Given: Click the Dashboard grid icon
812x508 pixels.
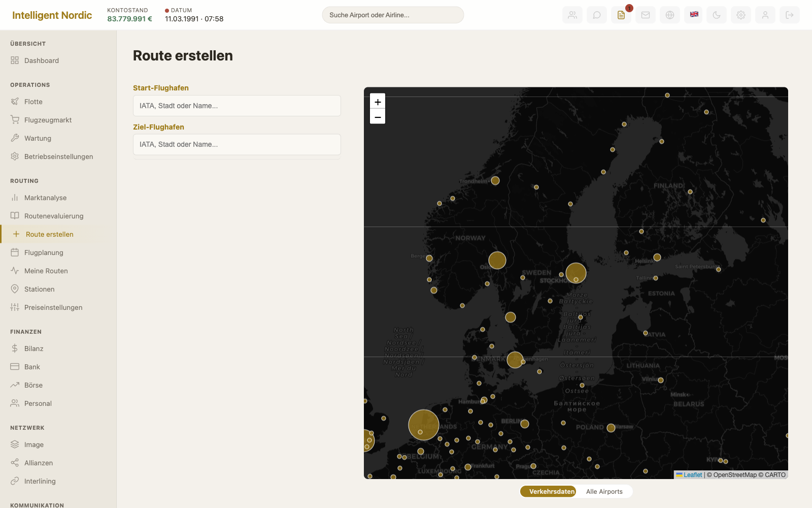Looking at the screenshot, I should (x=15, y=60).
